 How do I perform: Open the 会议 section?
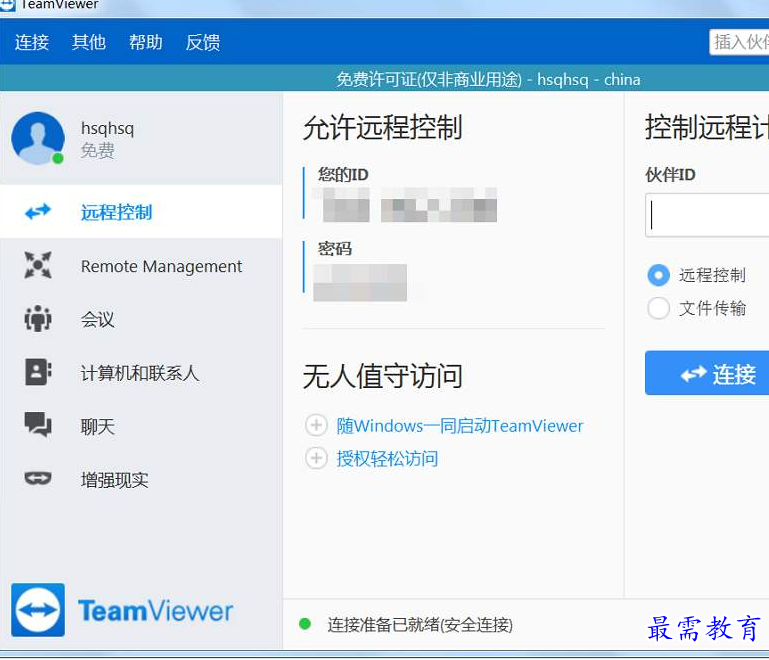point(141,319)
